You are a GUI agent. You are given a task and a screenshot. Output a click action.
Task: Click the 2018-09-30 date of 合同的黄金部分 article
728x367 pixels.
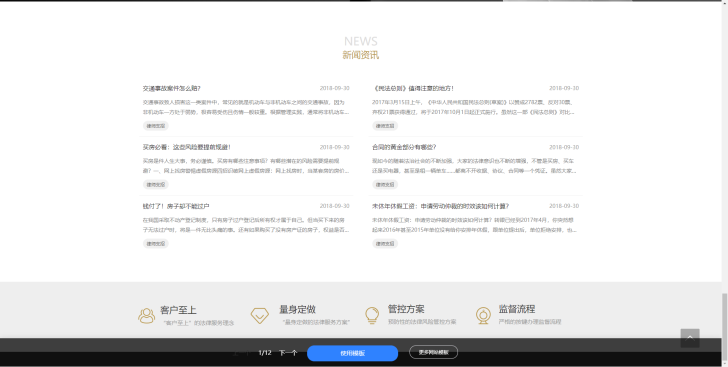point(564,147)
